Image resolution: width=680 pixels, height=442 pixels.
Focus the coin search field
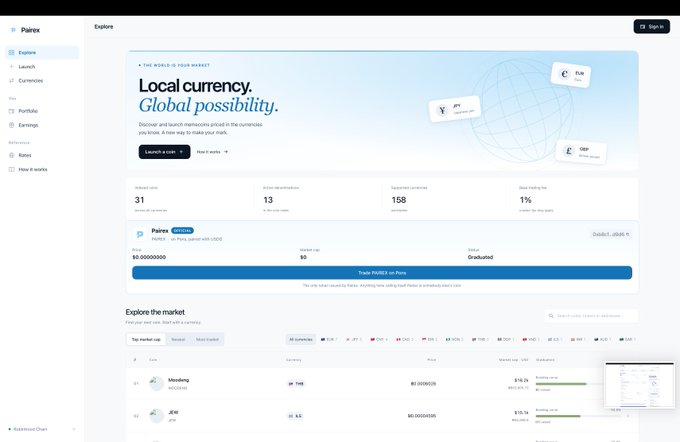coord(592,316)
